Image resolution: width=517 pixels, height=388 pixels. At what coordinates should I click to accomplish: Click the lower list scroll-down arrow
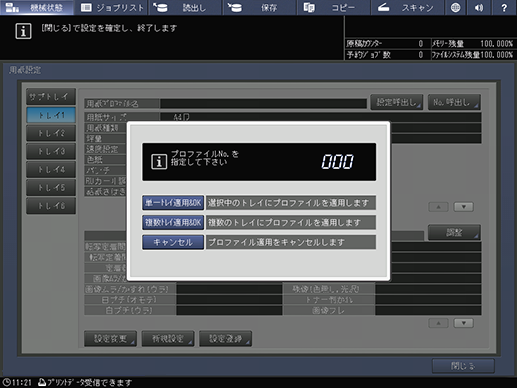click(464, 323)
